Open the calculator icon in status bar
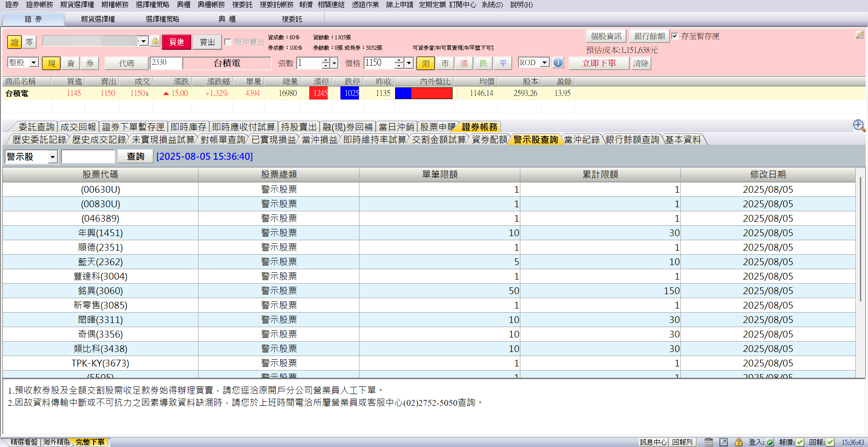The height and width of the screenshot is (447, 868). 708,442
